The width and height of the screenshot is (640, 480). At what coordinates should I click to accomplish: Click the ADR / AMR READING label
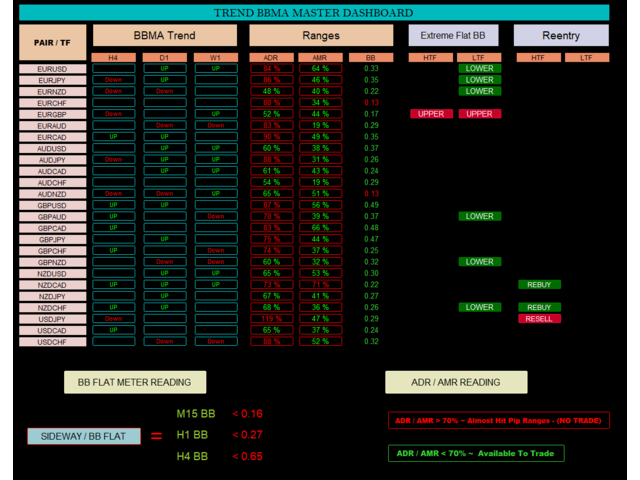pos(456,382)
